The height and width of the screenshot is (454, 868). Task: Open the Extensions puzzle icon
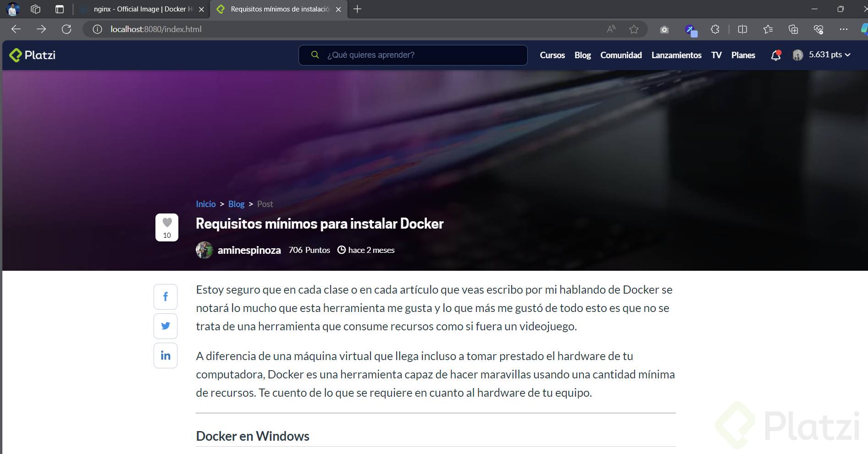tap(715, 29)
